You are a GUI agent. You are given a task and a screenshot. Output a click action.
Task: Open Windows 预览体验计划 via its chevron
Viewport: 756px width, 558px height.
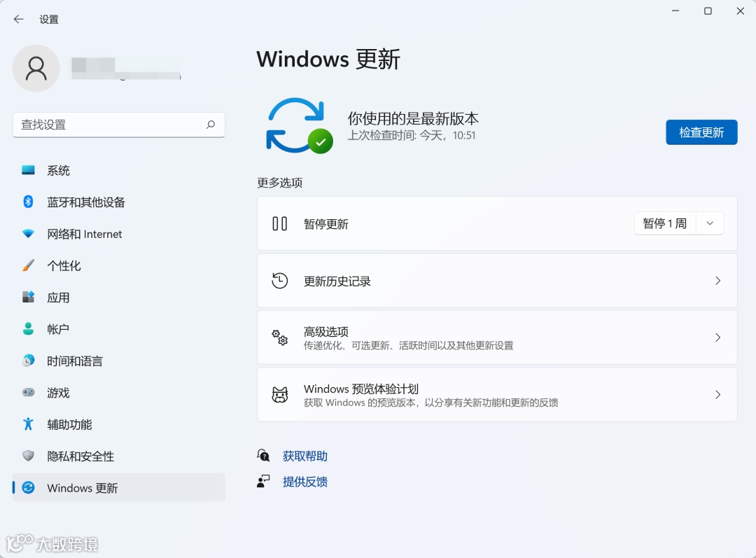718,394
